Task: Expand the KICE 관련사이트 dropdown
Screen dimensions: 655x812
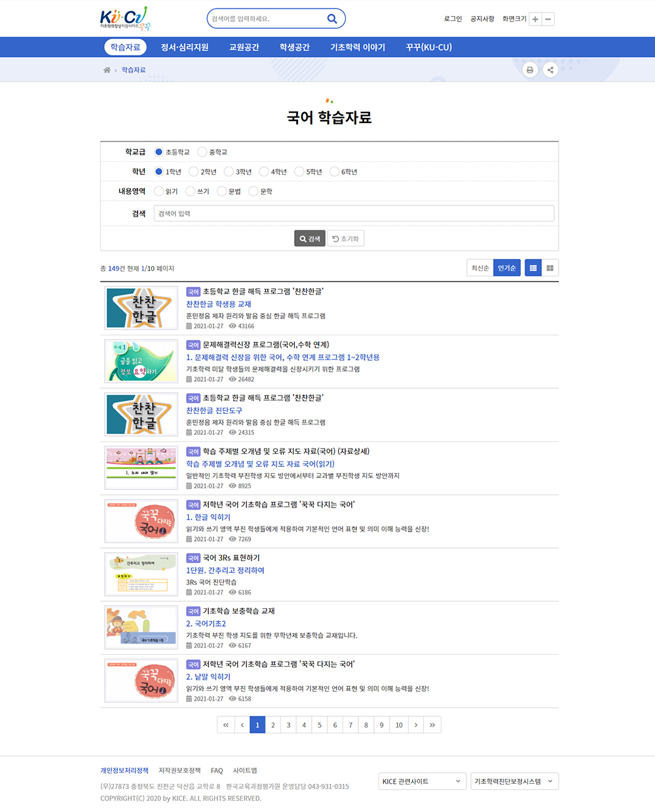Action: coord(422,781)
